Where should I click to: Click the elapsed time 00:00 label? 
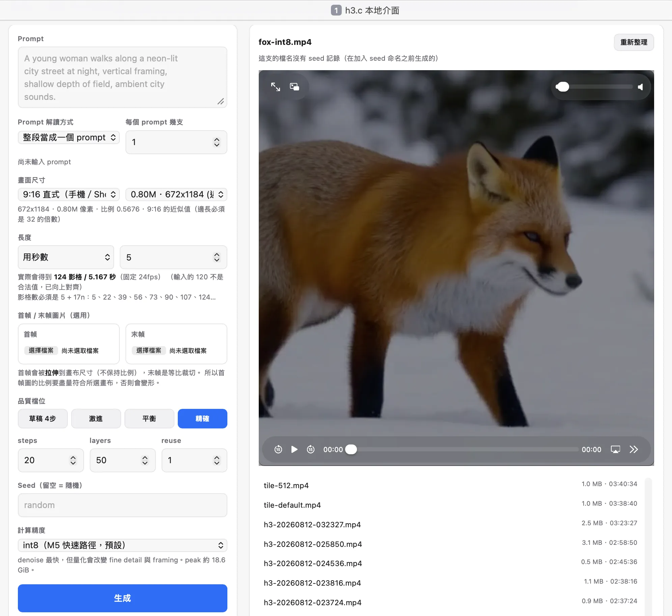click(333, 449)
